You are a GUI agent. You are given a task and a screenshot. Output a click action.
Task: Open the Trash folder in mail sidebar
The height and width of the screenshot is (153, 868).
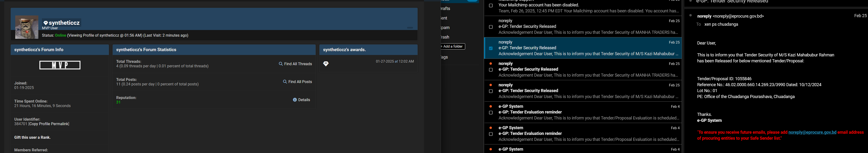(445, 37)
